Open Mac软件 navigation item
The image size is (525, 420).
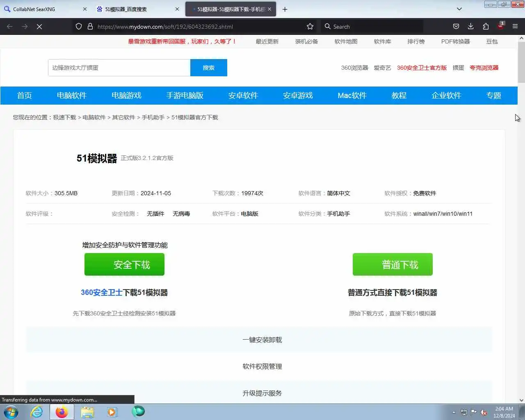coord(352,96)
